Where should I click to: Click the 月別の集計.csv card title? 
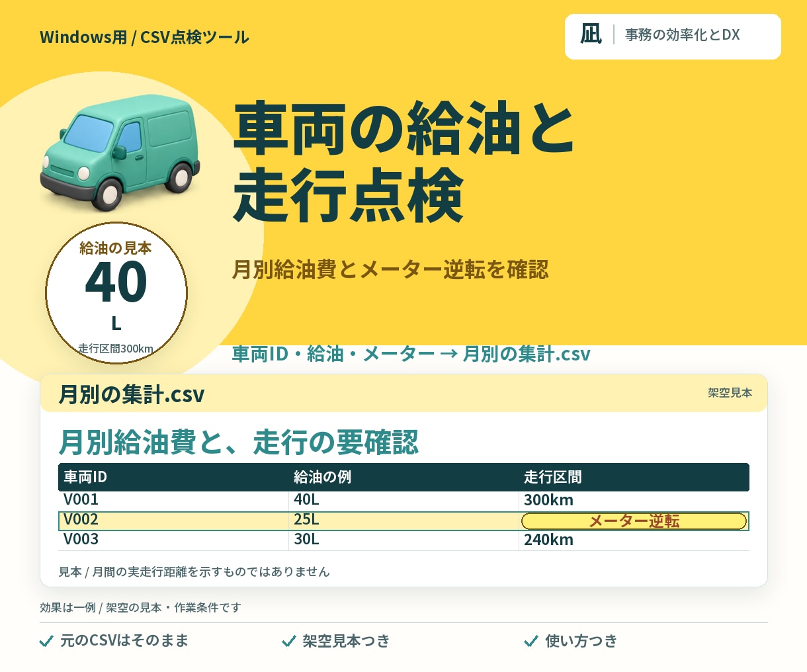click(x=132, y=394)
